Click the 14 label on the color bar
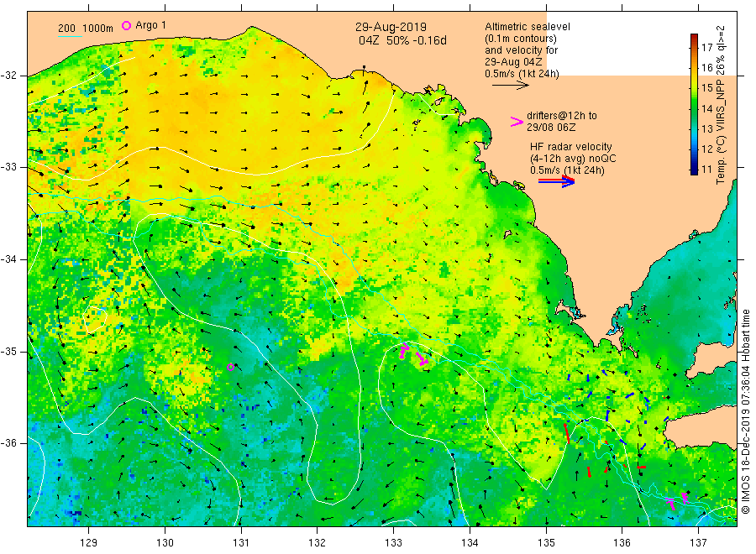The width and height of the screenshot is (756, 554). pos(706,108)
